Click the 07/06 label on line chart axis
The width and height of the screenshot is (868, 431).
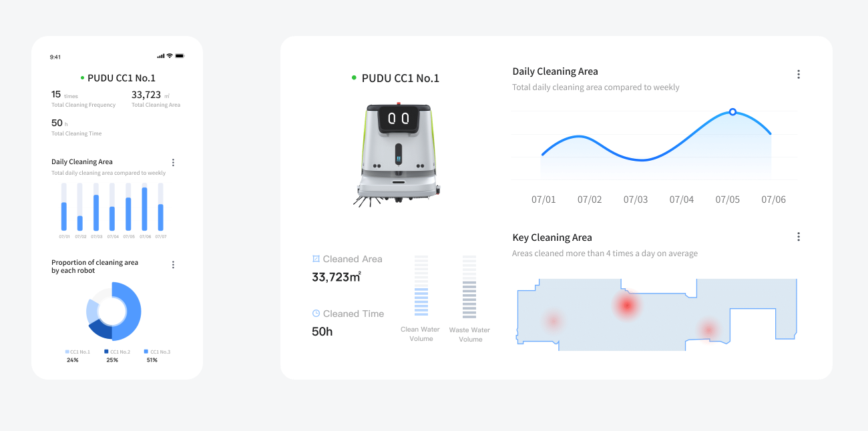774,199
